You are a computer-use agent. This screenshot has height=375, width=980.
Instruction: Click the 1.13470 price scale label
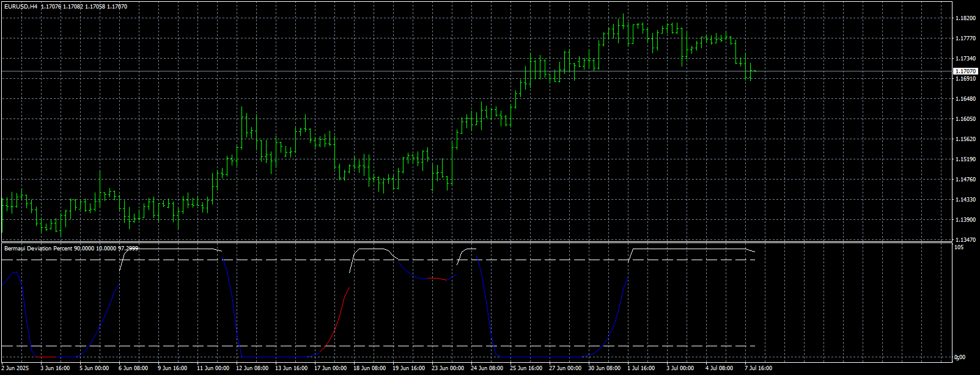point(965,240)
